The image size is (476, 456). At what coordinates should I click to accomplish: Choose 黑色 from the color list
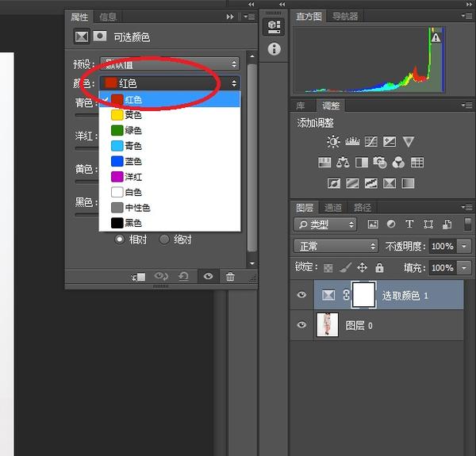tap(170, 224)
